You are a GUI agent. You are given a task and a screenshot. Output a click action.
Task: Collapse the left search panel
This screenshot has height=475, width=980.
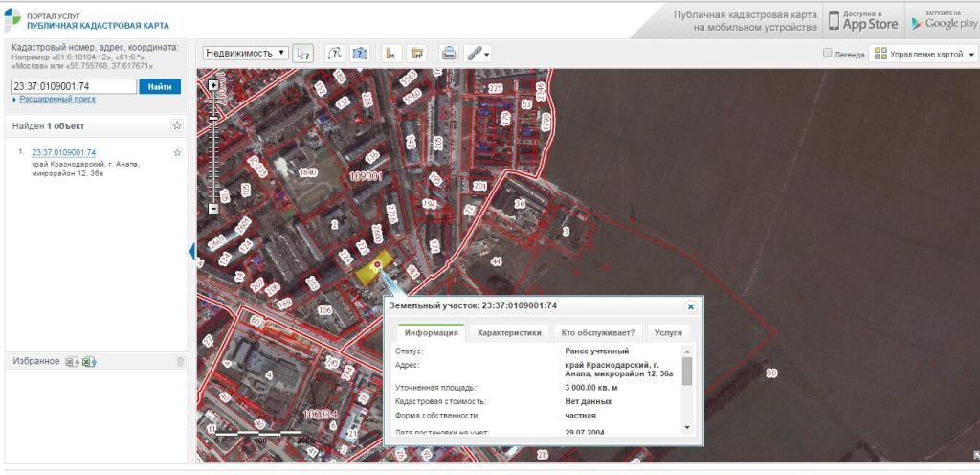point(192,251)
